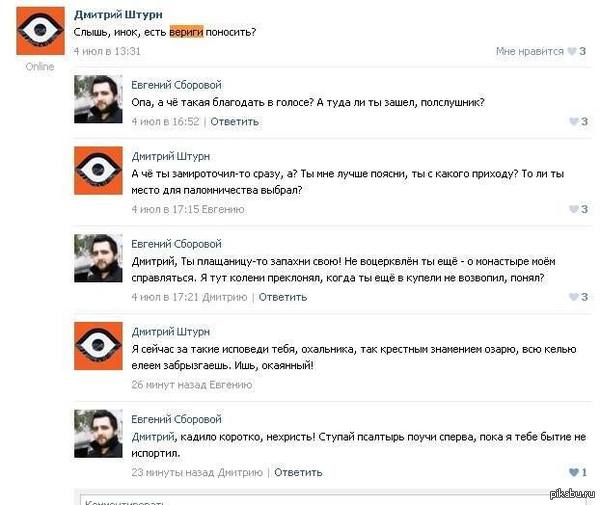Open the post author's eye logo avatar
Viewport: 600px width, 505px height.
pyautogui.click(x=40, y=32)
